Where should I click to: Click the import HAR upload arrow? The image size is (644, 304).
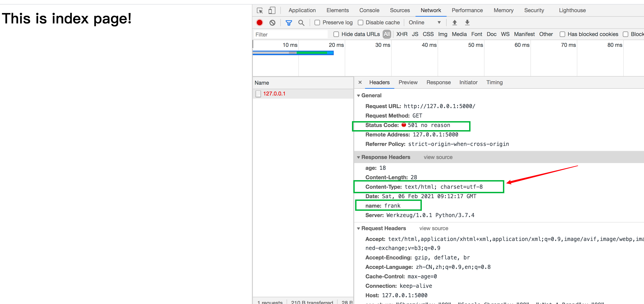(x=454, y=23)
